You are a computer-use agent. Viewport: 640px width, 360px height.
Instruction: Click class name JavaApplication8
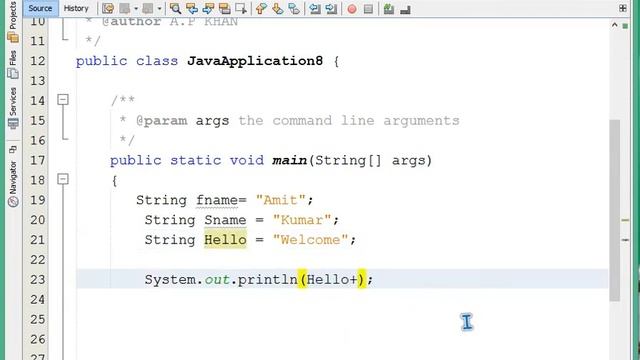tap(255, 61)
